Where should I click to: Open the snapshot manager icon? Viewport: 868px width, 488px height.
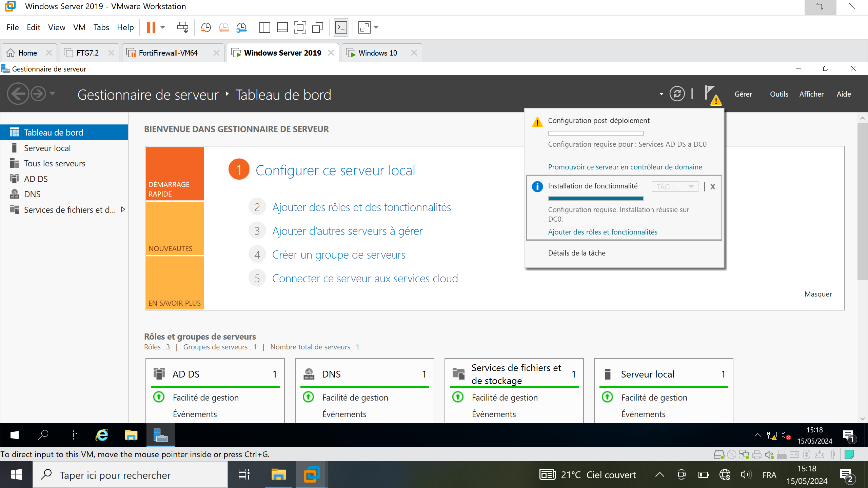241,27
